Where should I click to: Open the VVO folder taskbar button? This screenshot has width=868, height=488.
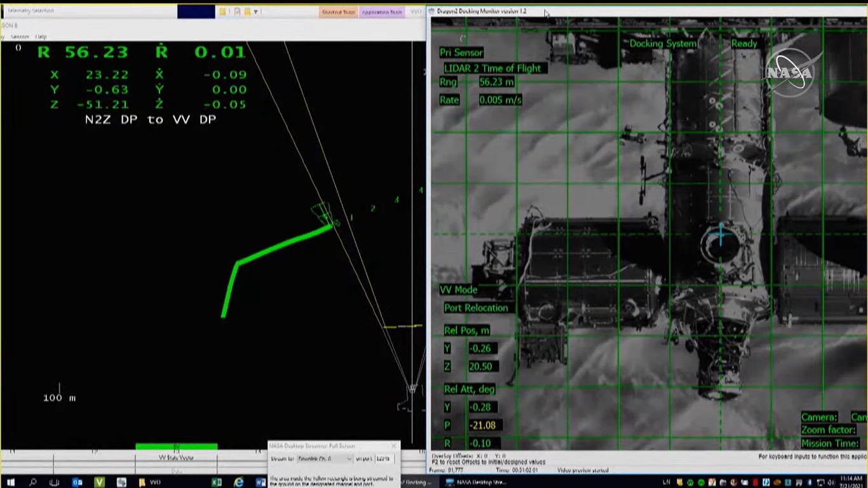[150, 482]
